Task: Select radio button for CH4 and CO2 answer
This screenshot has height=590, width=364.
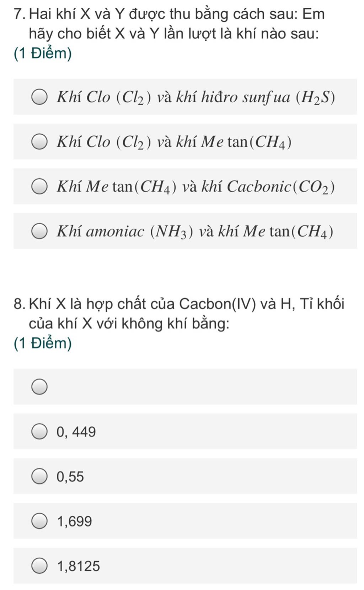Action: click(39, 187)
